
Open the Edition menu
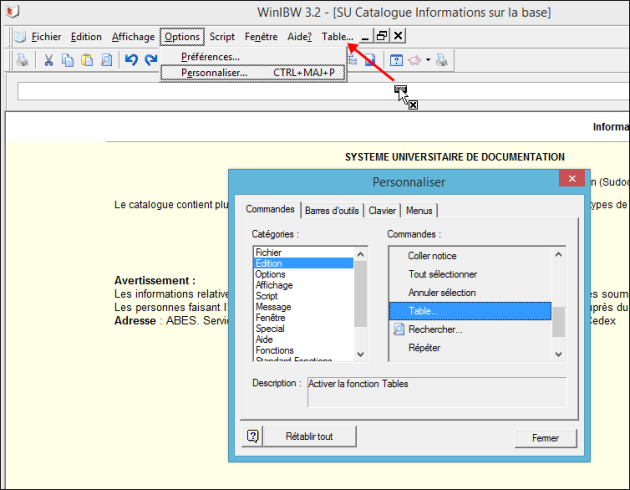pos(86,37)
